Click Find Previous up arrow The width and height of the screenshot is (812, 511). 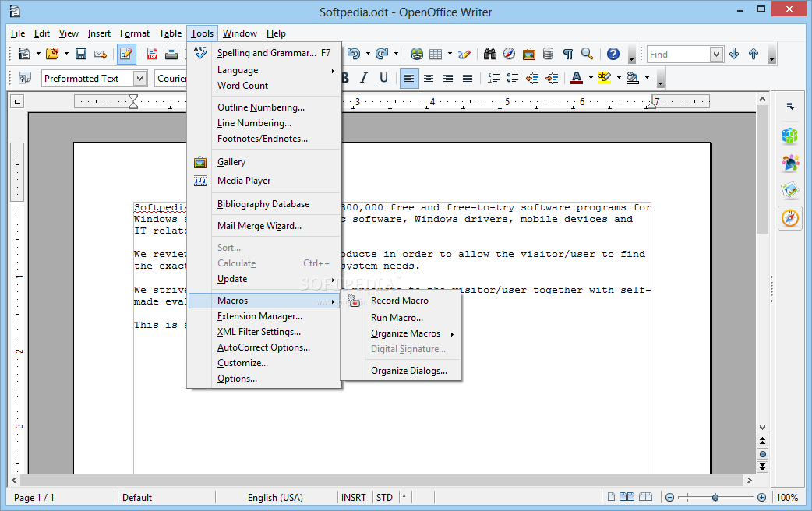point(754,54)
